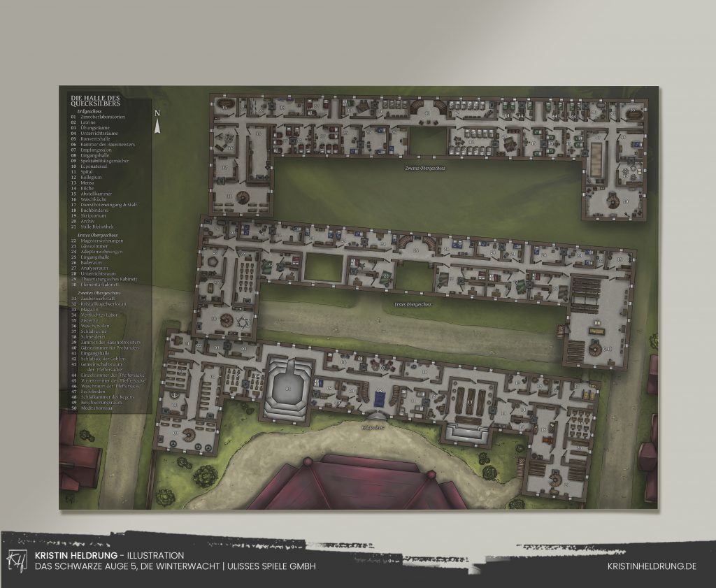Viewport: 716px width, 588px height.
Task: Click legend entry "13 Mensa"
Action: 83,182
